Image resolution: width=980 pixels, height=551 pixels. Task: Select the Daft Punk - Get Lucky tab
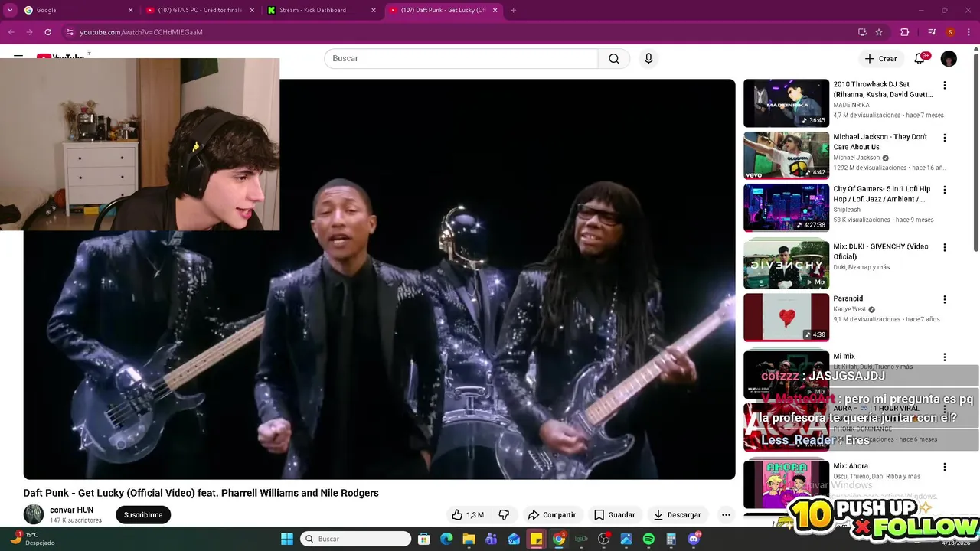pyautogui.click(x=444, y=10)
